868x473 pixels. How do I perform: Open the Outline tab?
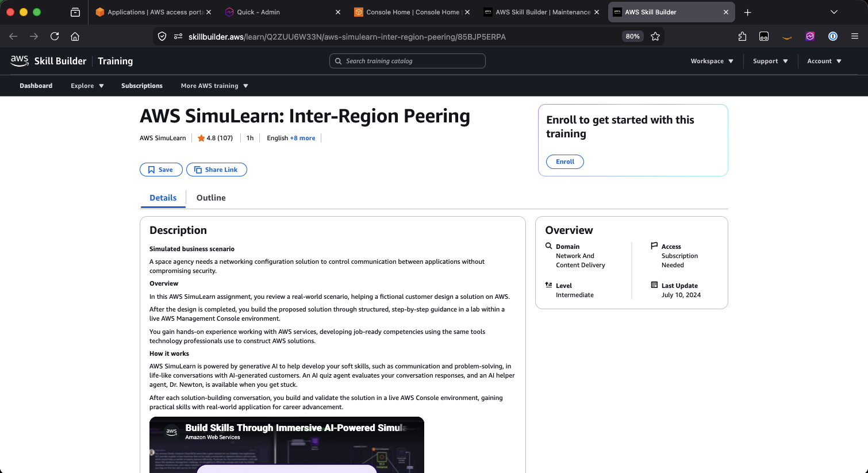[211, 198]
